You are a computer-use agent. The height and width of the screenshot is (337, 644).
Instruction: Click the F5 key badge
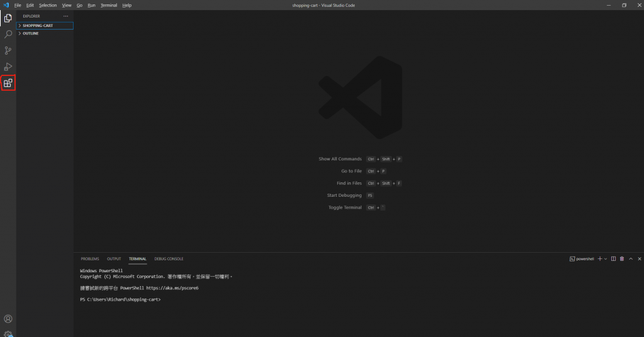pos(370,196)
